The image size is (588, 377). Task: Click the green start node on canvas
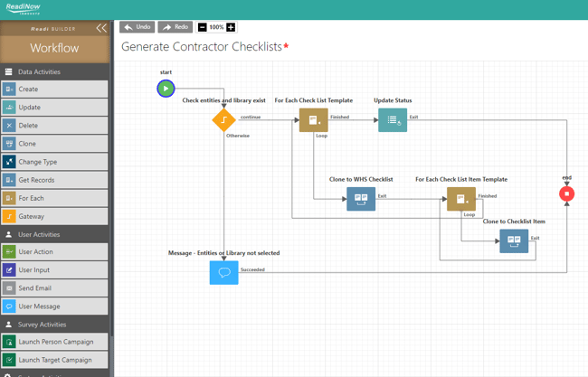pyautogui.click(x=166, y=89)
